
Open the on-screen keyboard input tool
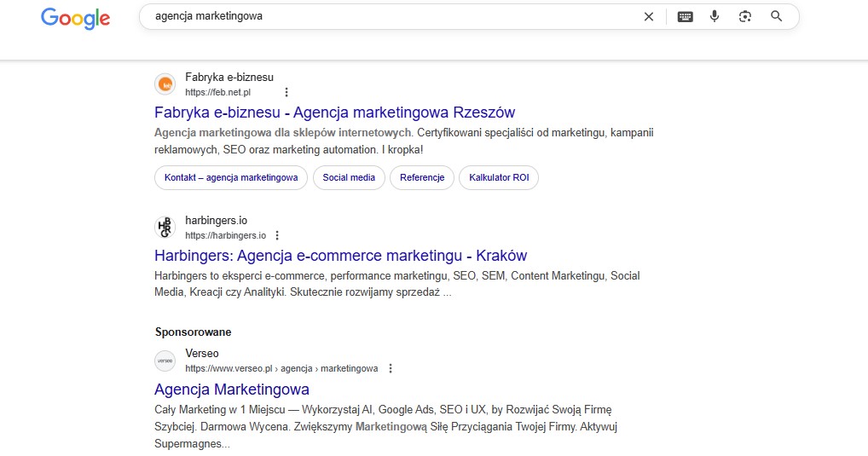[x=686, y=16]
